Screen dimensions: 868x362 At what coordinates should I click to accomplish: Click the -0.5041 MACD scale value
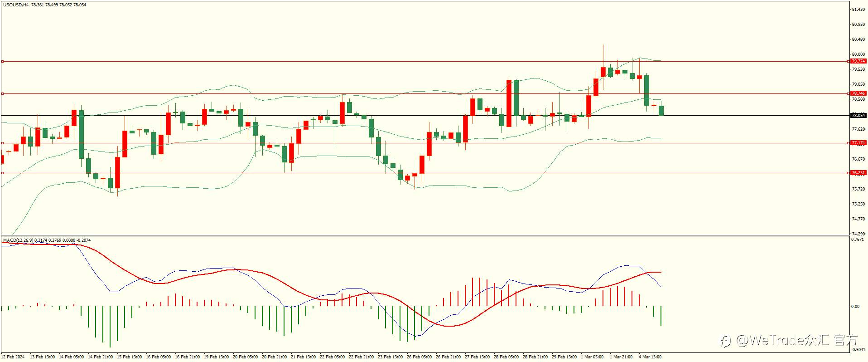point(858,350)
